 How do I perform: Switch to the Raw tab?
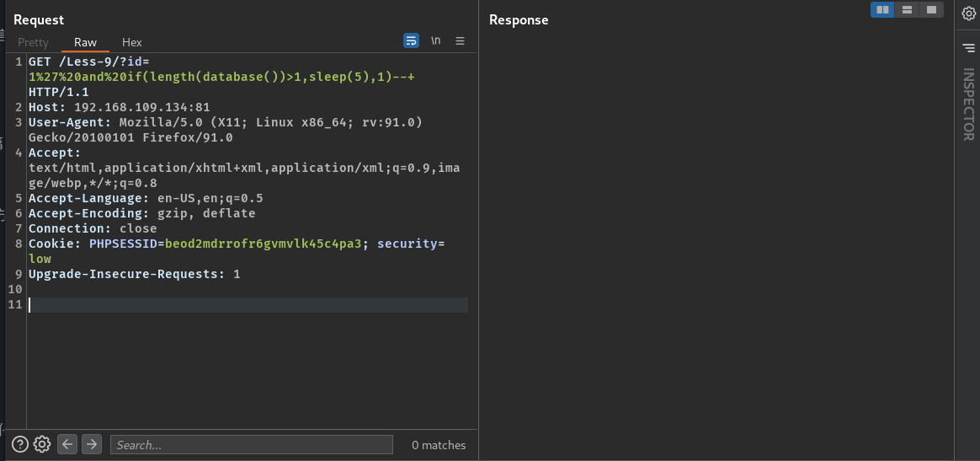click(x=86, y=42)
